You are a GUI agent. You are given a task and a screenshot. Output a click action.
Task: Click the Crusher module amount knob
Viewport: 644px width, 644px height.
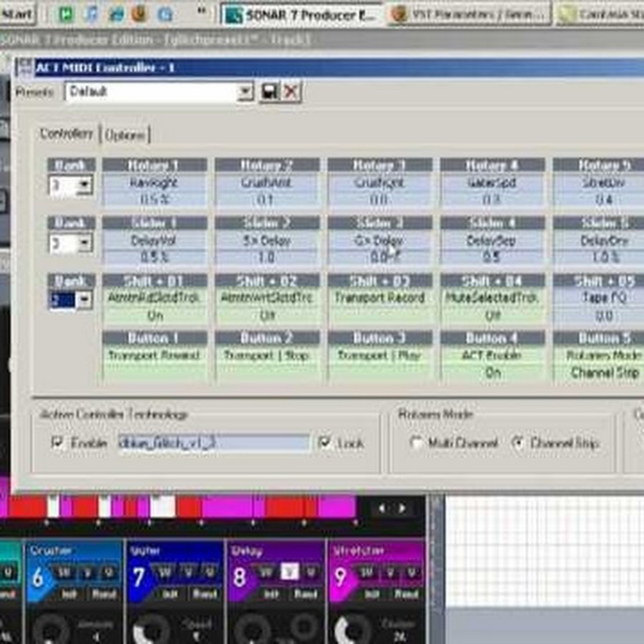point(51,629)
